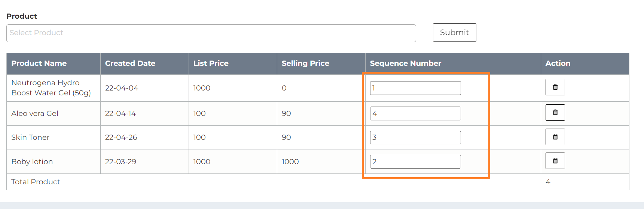
Task: Click the Action column header
Action: pos(558,64)
